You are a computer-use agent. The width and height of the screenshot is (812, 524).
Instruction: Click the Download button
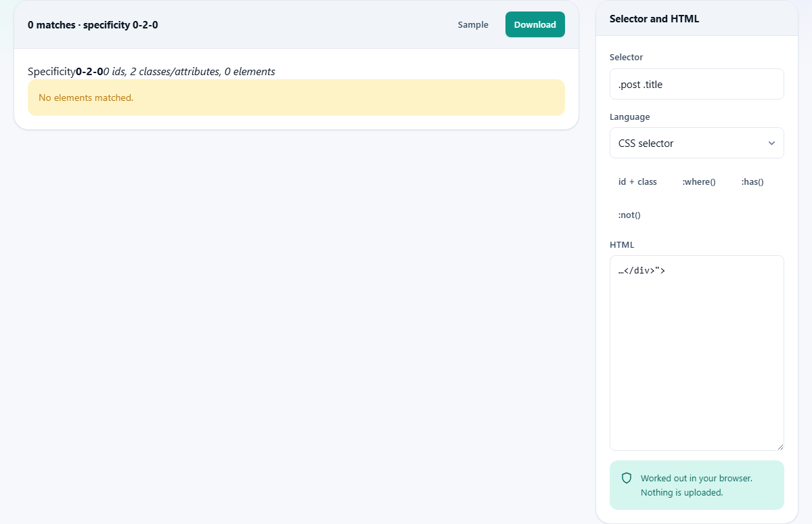pos(535,24)
